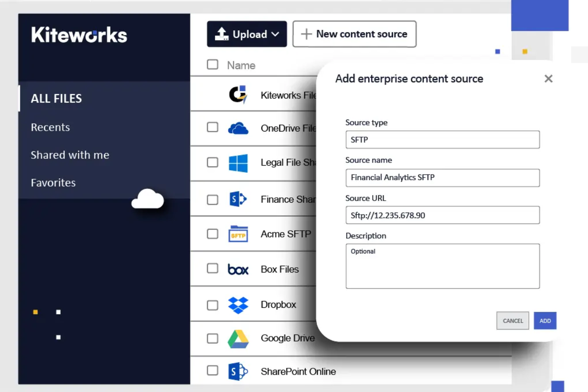Click the OneDrive cloud icon
The width and height of the screenshot is (588, 392).
click(x=238, y=128)
